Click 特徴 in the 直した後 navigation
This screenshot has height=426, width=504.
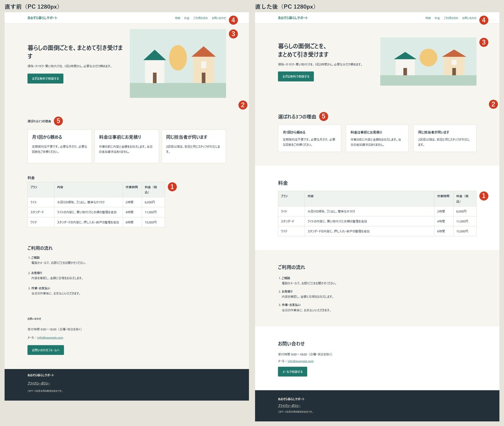point(428,18)
